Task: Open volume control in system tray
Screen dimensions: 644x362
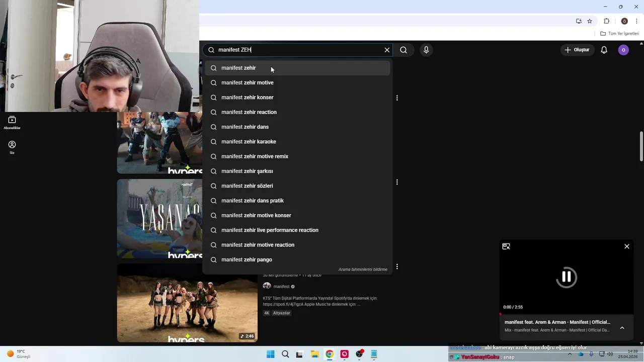Action: coord(610,354)
